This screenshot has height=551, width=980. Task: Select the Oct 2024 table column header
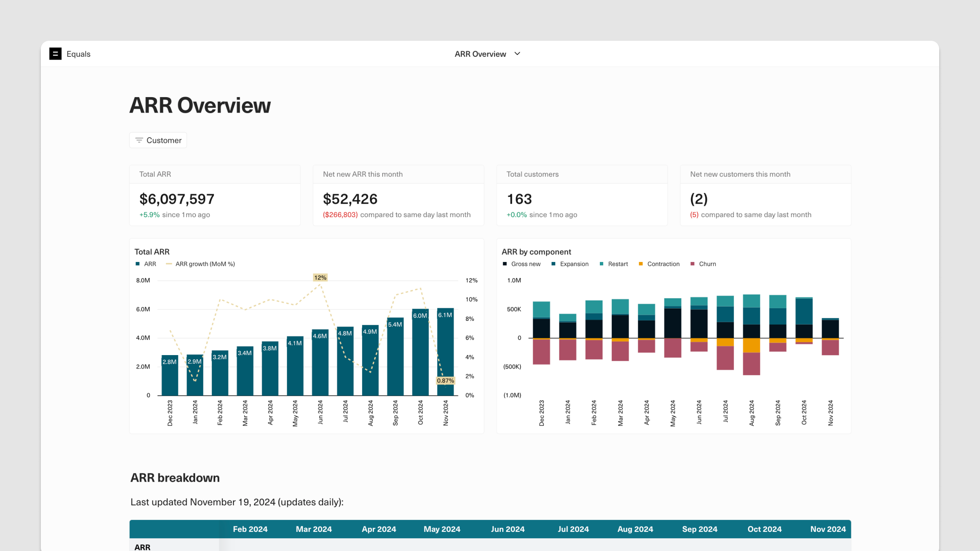click(x=764, y=529)
